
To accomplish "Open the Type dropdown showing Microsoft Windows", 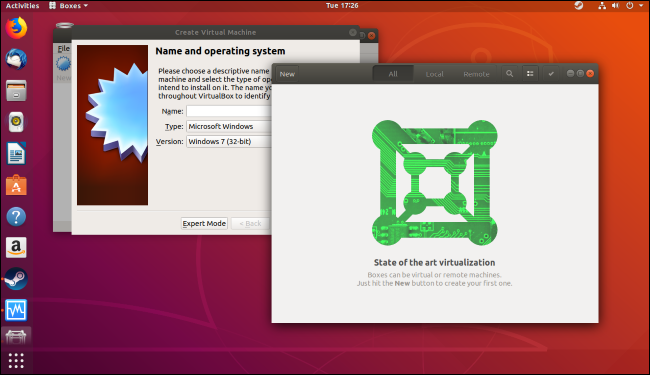I will [x=229, y=126].
